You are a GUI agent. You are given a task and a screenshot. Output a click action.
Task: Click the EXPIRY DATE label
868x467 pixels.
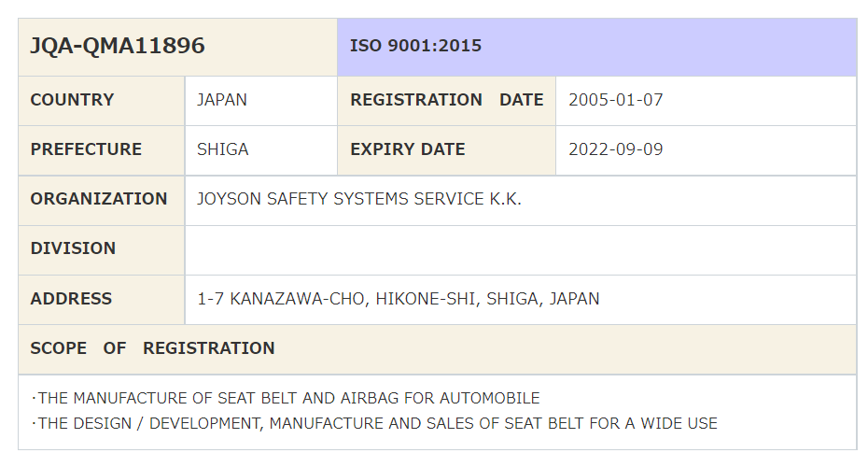(x=407, y=149)
